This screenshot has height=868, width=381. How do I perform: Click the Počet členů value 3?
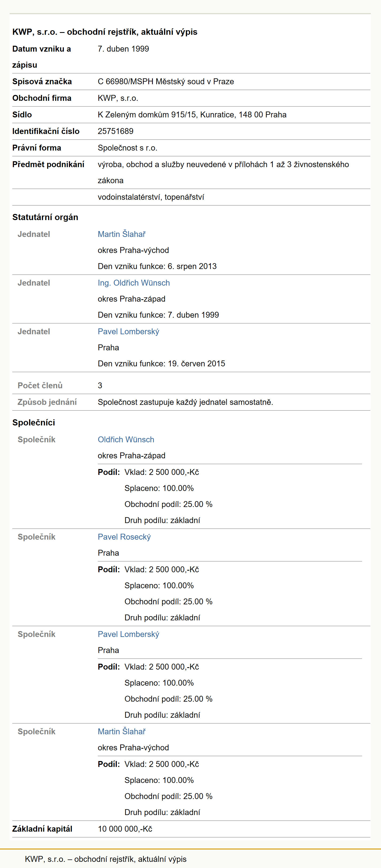pyautogui.click(x=100, y=386)
